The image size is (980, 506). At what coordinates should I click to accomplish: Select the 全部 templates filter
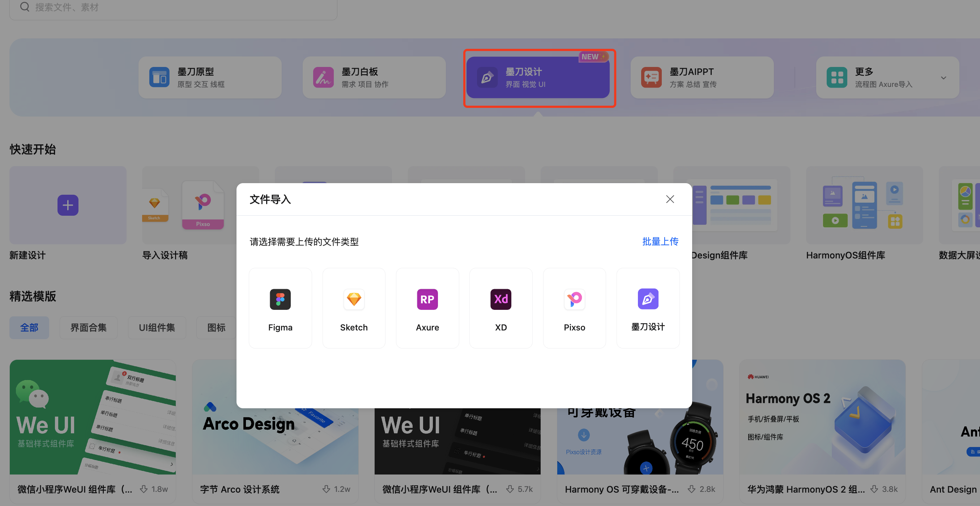29,328
